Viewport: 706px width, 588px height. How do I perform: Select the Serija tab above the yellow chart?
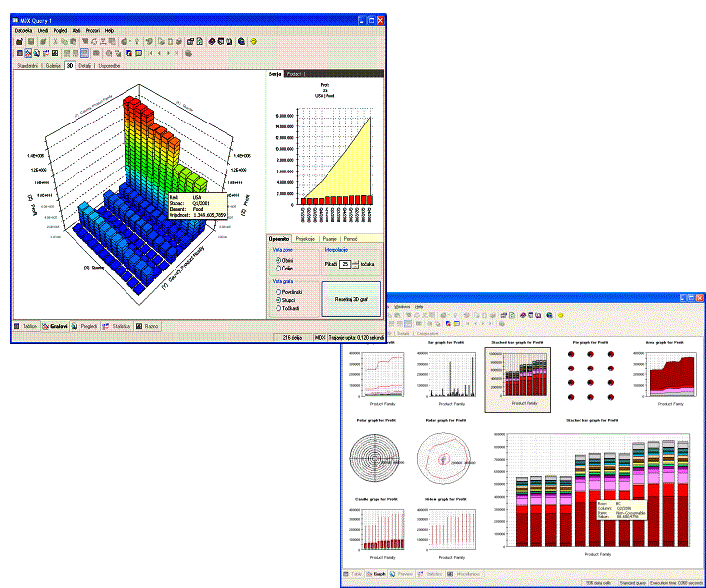pos(275,74)
